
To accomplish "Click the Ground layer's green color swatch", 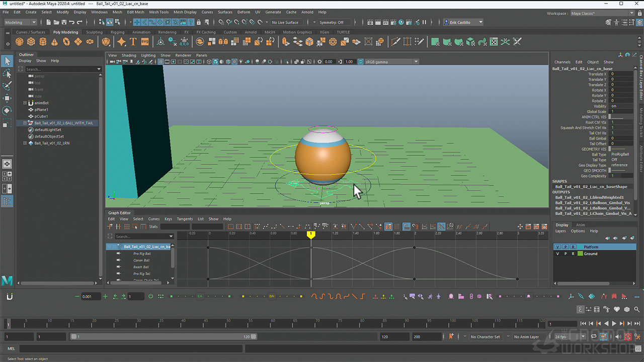I will 580,254.
